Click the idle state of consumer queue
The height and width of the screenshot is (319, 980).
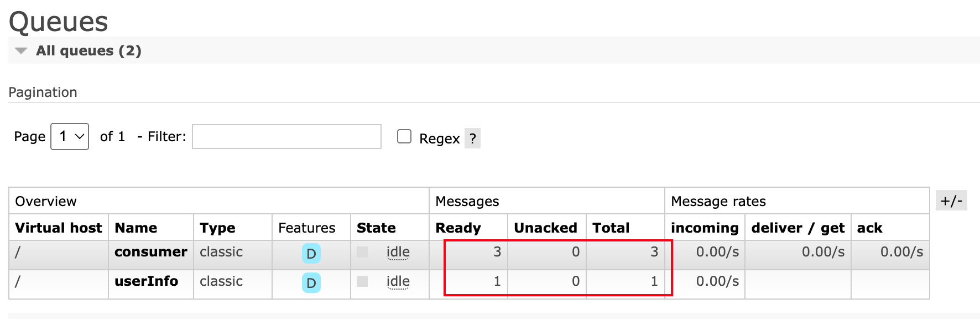pyautogui.click(x=398, y=252)
